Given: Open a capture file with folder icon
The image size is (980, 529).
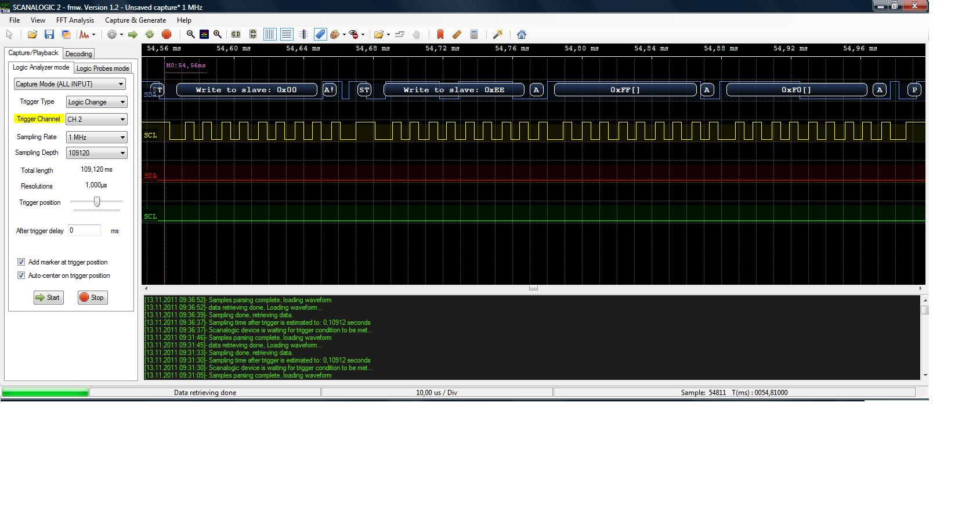Looking at the screenshot, I should [x=32, y=35].
